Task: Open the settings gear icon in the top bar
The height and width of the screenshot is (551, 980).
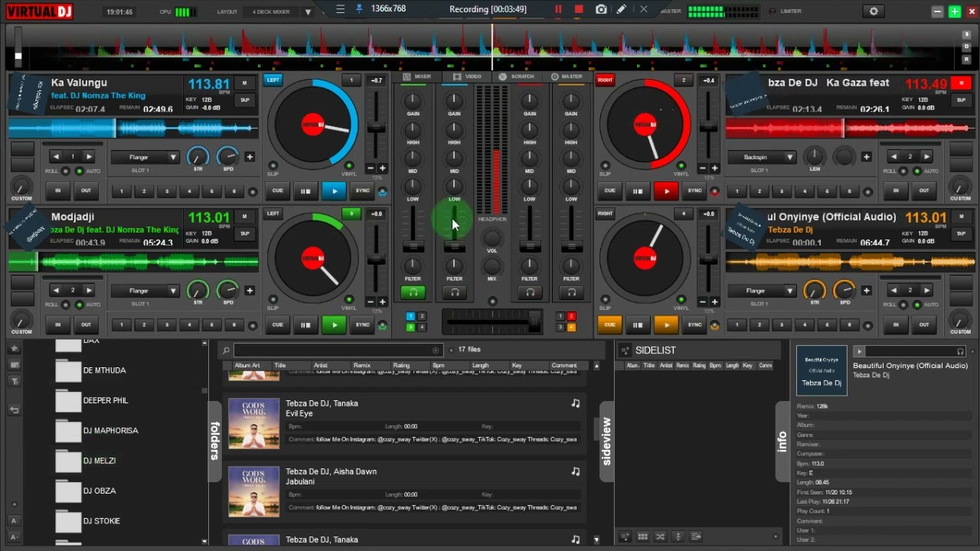Action: pos(874,11)
